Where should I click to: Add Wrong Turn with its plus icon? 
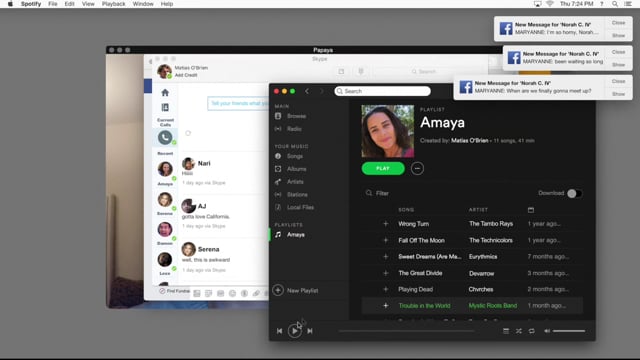386,224
